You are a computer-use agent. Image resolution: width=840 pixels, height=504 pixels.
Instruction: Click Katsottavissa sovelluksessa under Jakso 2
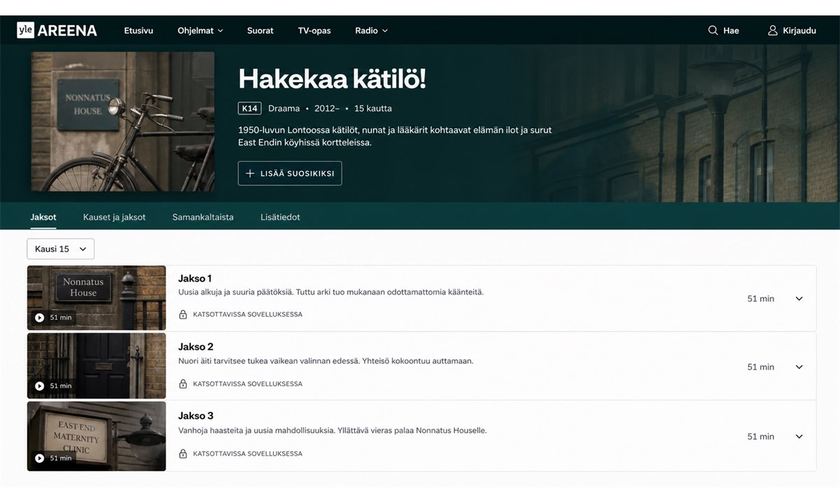point(248,384)
